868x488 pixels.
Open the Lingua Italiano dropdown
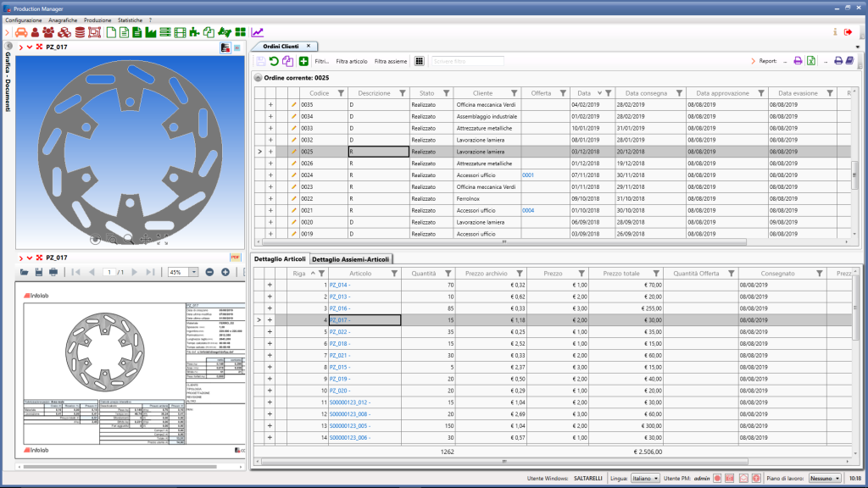click(x=645, y=478)
